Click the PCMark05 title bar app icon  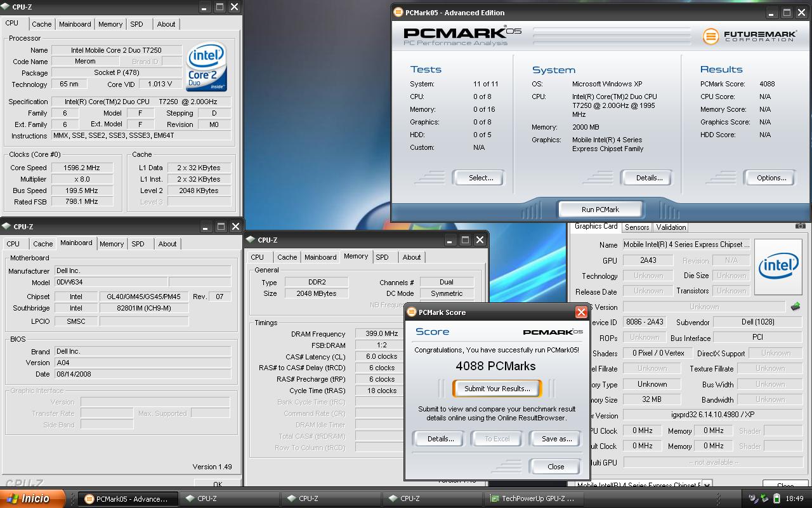(398, 12)
